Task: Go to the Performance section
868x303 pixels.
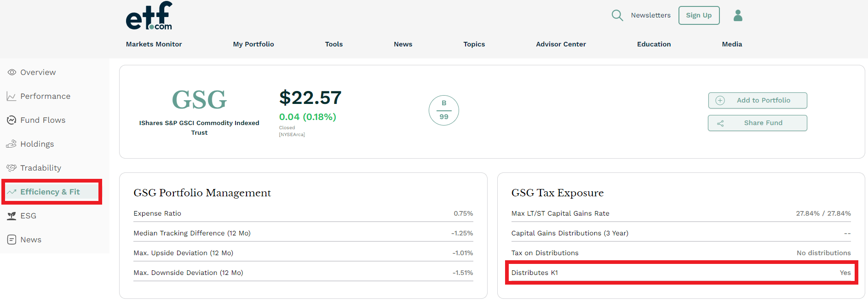Action: click(46, 96)
